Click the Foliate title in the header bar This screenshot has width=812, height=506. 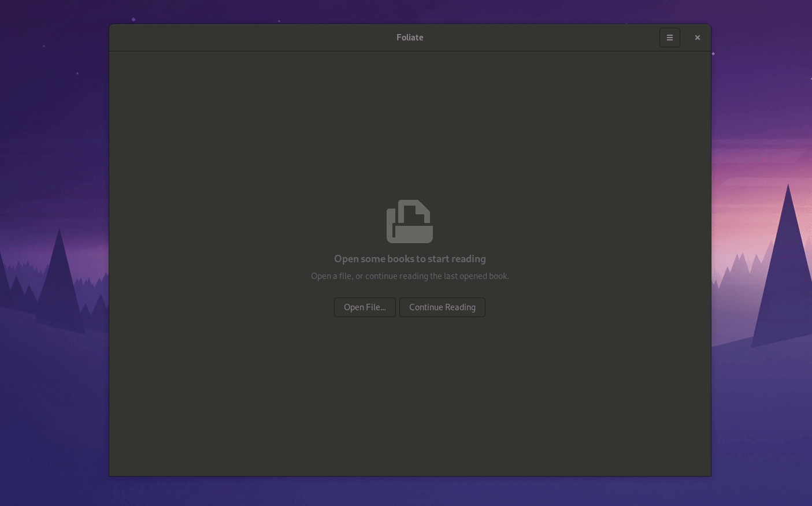pos(410,38)
